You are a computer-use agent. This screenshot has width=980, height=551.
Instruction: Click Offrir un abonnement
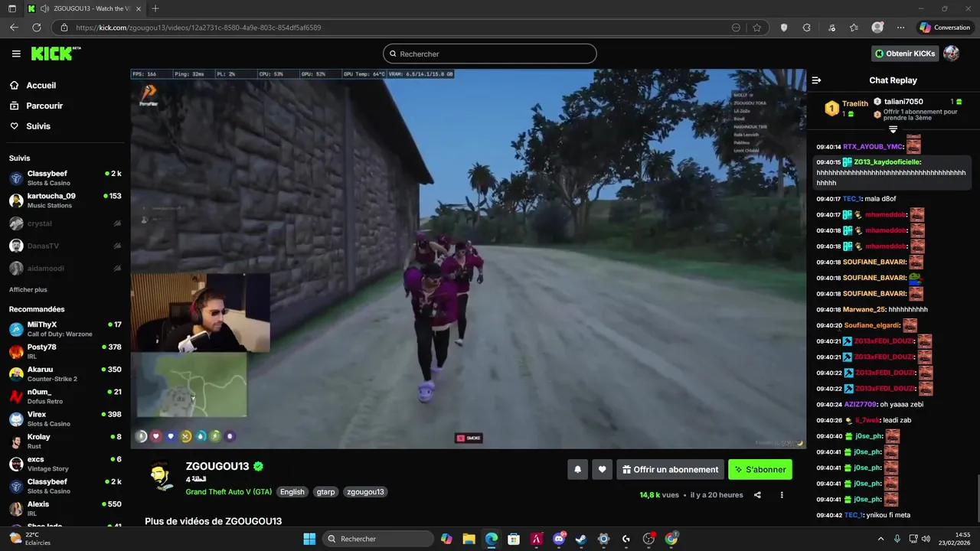671,470
